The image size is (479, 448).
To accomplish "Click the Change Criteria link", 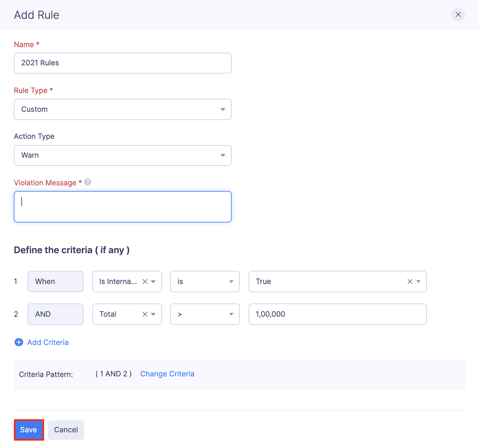I will [x=167, y=374].
